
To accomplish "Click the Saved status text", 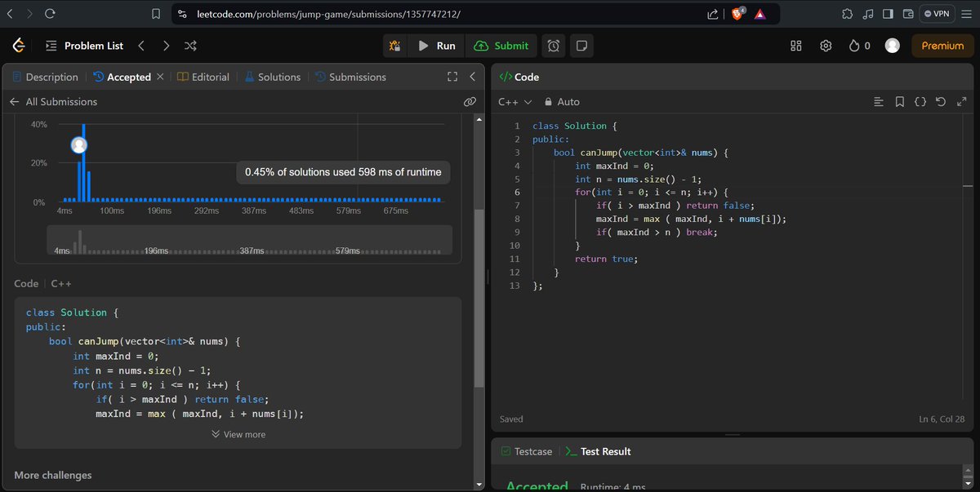I will 513,419.
